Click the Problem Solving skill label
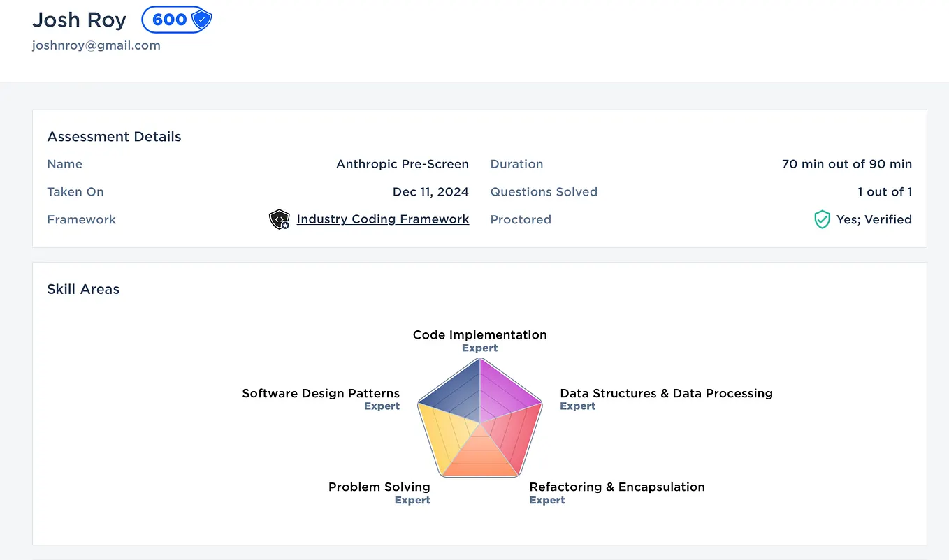 coord(379,487)
